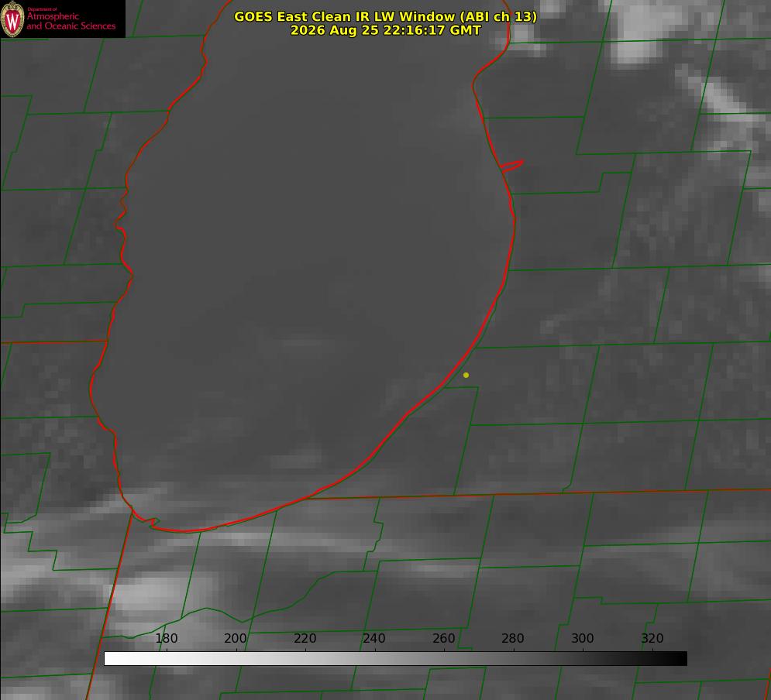The width and height of the screenshot is (771, 700).
Task: Click the yellow dot location marker
Action: click(466, 375)
